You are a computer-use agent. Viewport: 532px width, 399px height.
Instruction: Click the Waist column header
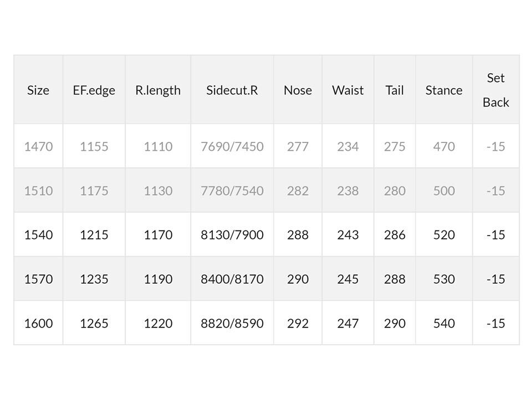coord(348,90)
